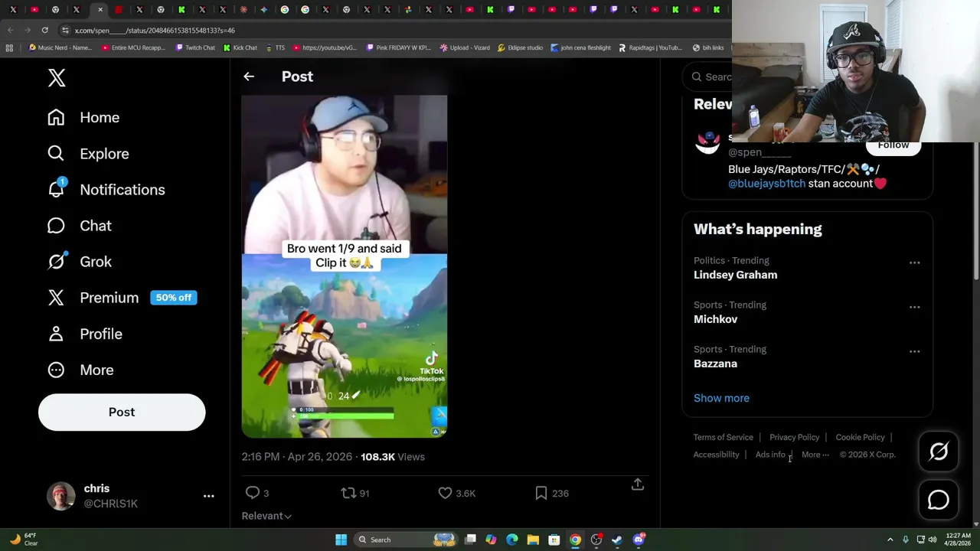Reload the page with the refresh icon

44,30
